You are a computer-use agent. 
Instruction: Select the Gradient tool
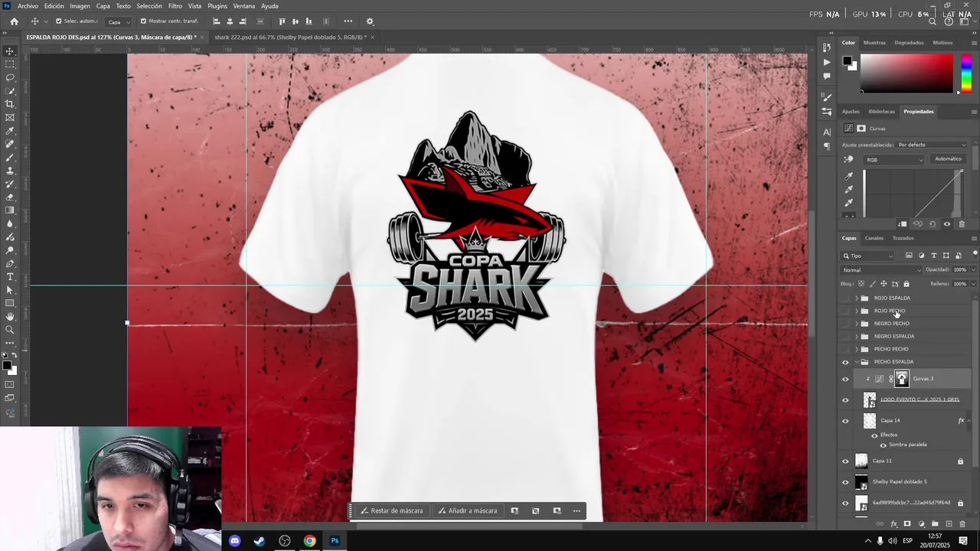coord(10,210)
